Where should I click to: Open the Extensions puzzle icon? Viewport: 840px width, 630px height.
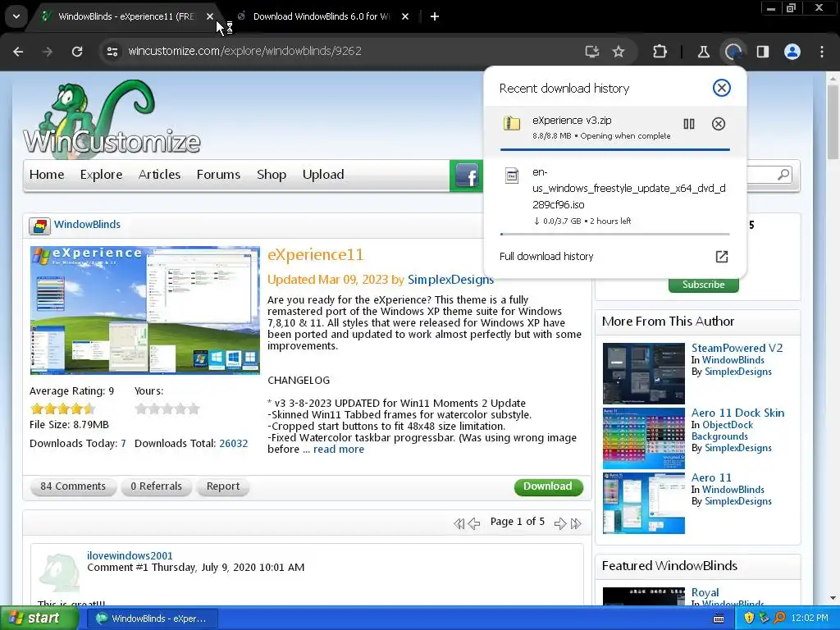point(660,52)
